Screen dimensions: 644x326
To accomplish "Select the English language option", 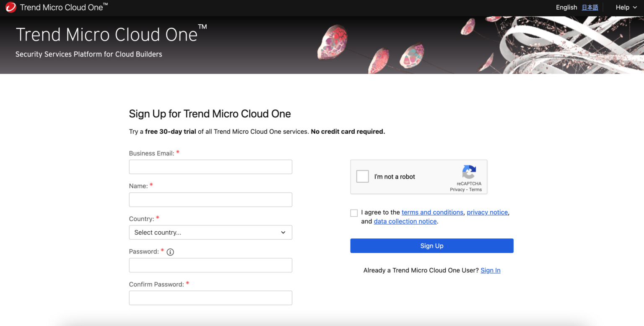I will point(566,7).
